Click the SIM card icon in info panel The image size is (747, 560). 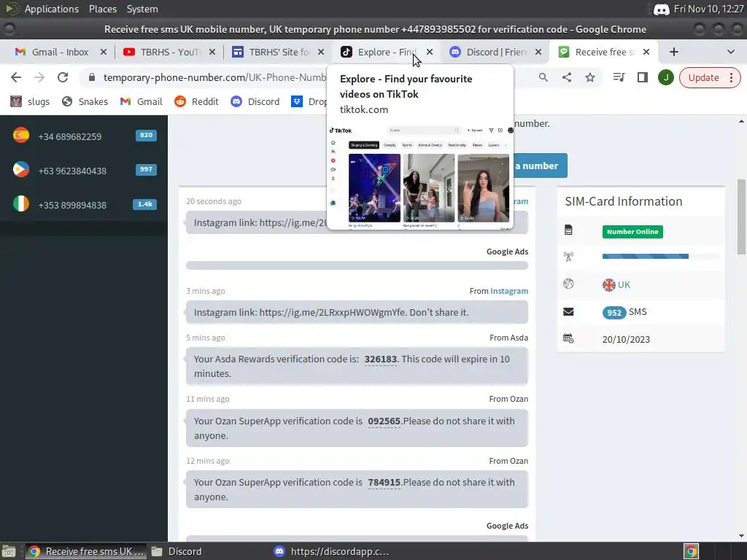568,230
